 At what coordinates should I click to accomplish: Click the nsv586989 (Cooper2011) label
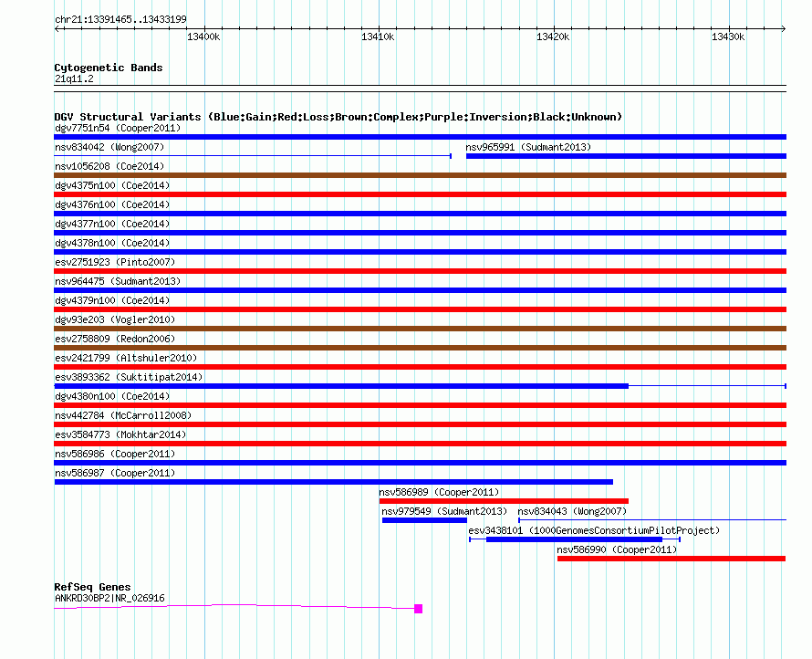[439, 492]
